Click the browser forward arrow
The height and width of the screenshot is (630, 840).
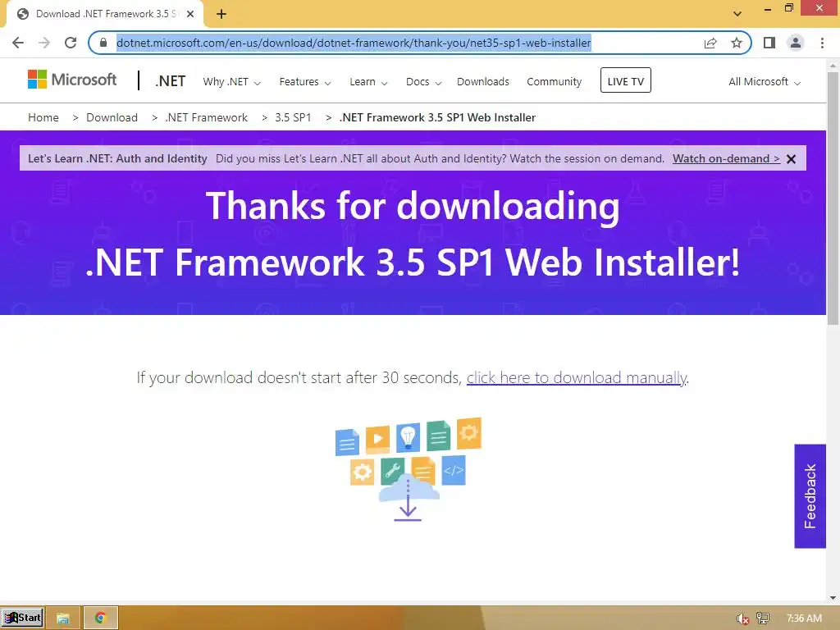coord(44,43)
